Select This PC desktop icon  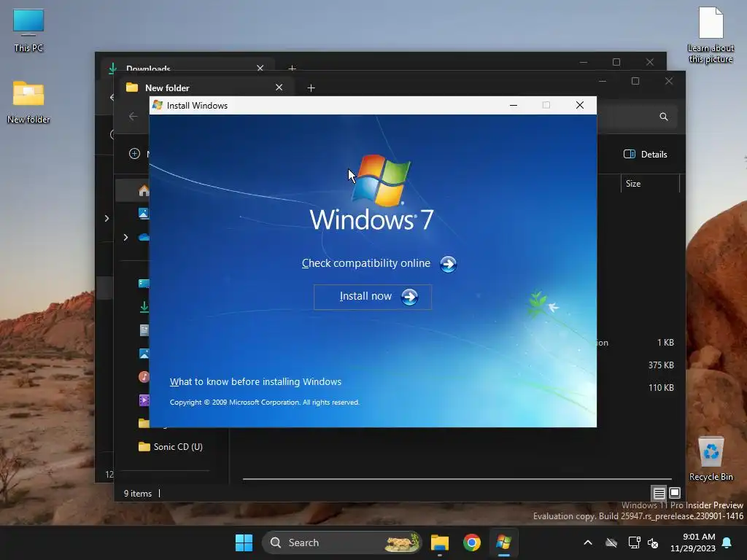tap(28, 31)
